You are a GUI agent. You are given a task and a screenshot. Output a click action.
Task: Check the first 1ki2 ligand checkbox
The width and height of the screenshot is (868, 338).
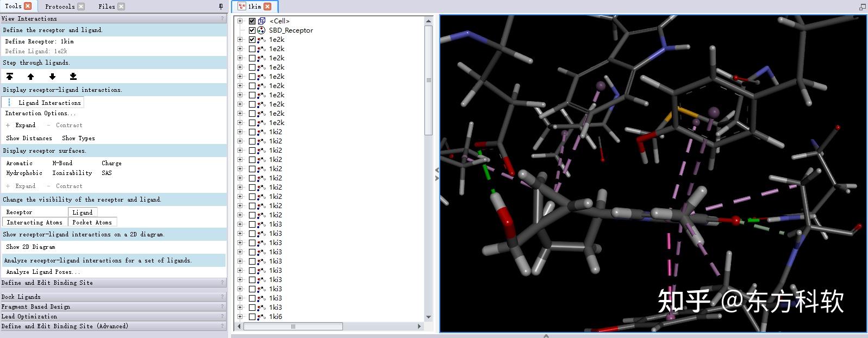click(252, 132)
